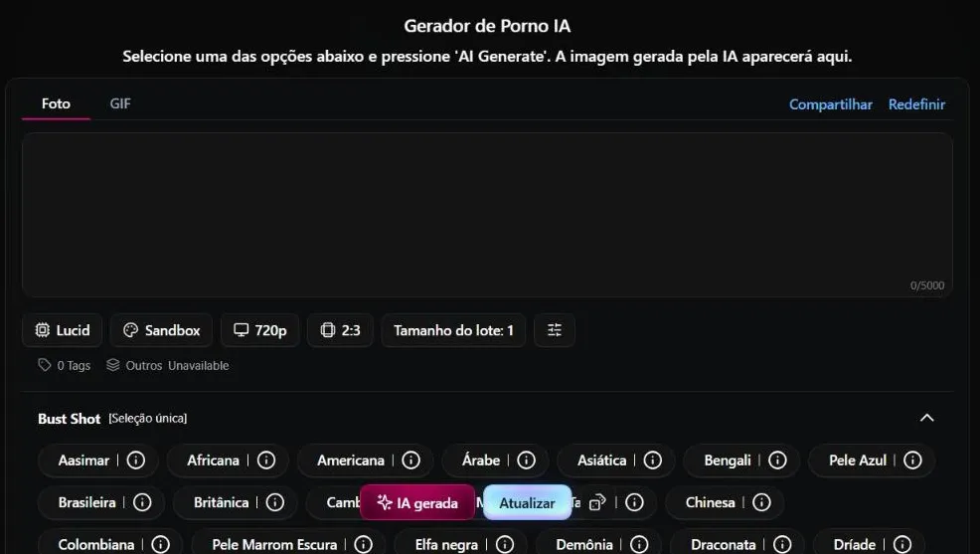Show info for the Chinesa tag
This screenshot has width=980, height=554.
click(x=761, y=502)
